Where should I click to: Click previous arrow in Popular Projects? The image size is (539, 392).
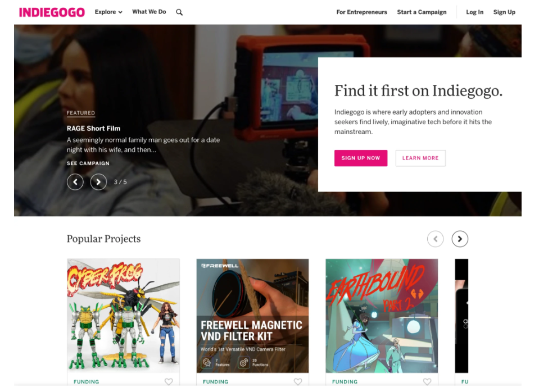435,239
